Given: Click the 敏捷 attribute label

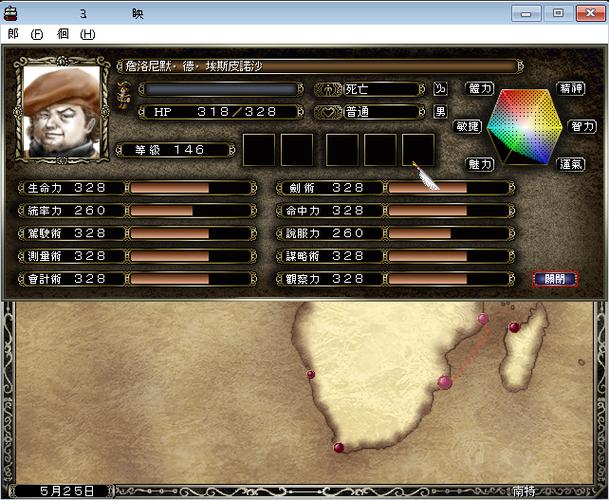Looking at the screenshot, I should [468, 126].
